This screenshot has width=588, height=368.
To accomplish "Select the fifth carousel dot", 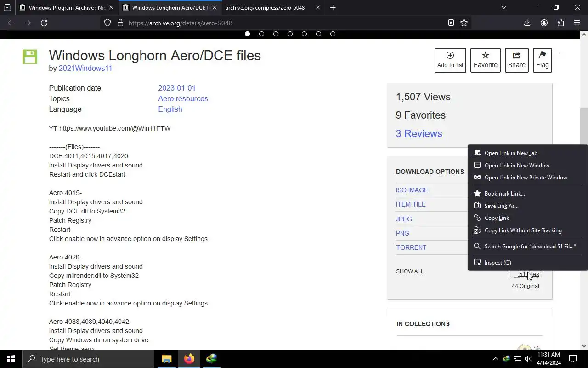I will [x=304, y=34].
